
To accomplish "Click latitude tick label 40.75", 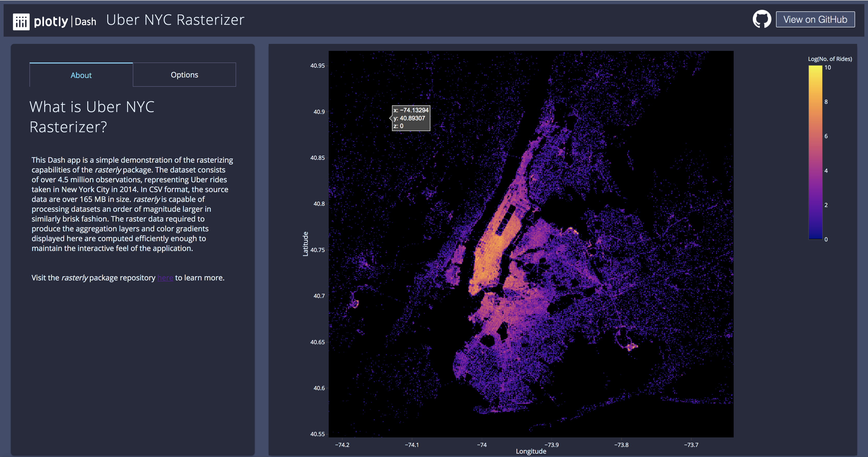I will click(317, 250).
